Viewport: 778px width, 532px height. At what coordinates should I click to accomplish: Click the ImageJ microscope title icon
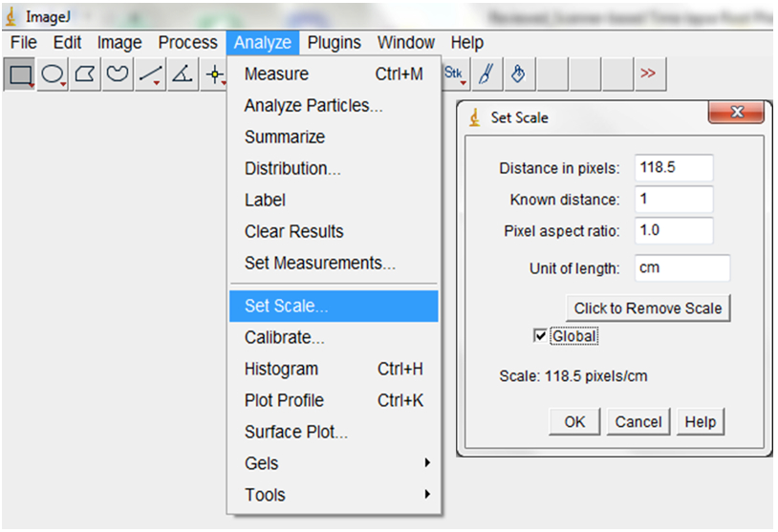pos(11,17)
